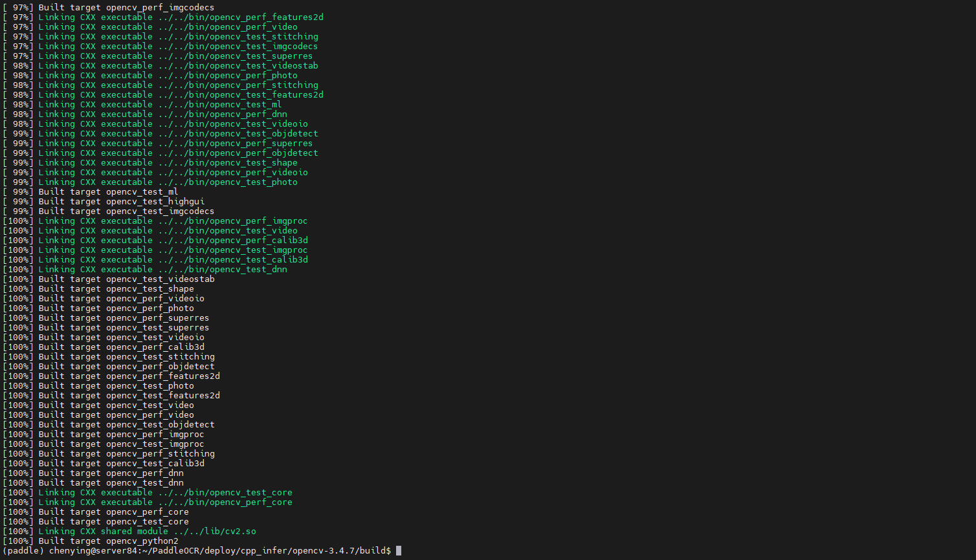Click the 'Built target opencv_perf_core' line
The image size is (976, 560).
coord(96,512)
